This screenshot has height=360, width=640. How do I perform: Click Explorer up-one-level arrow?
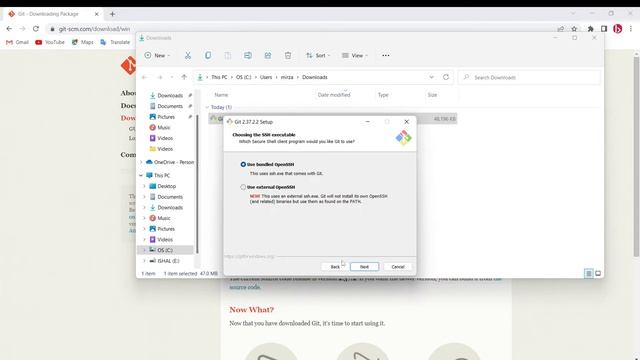point(184,77)
